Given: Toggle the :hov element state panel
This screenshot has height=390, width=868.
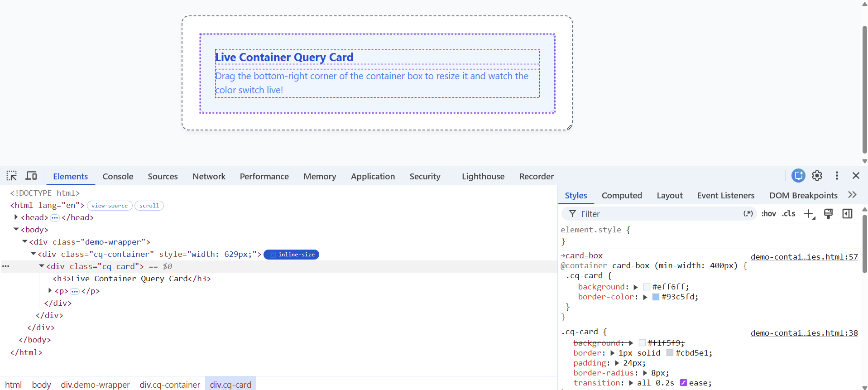Looking at the screenshot, I should [x=768, y=214].
